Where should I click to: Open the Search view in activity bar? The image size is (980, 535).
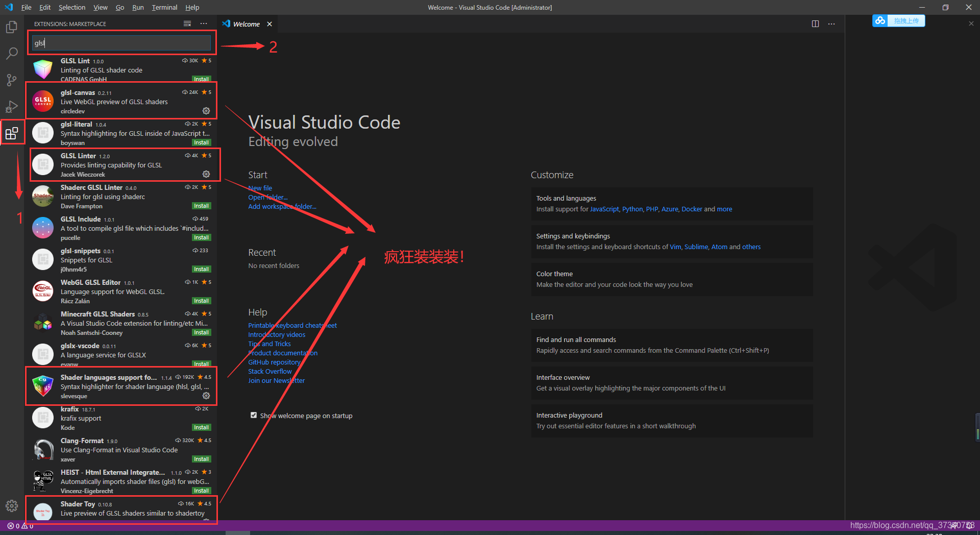pos(12,53)
